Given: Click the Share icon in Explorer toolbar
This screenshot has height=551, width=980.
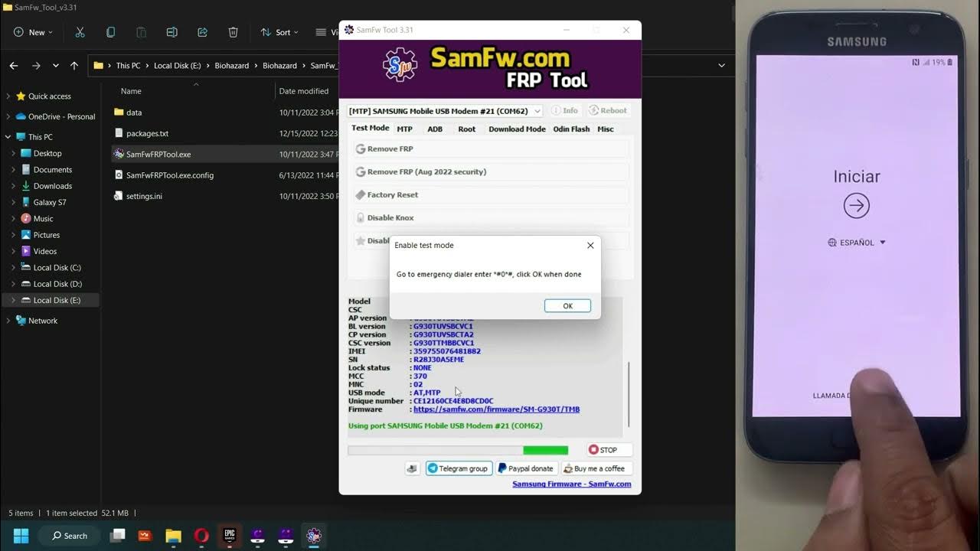Looking at the screenshot, I should 202,32.
